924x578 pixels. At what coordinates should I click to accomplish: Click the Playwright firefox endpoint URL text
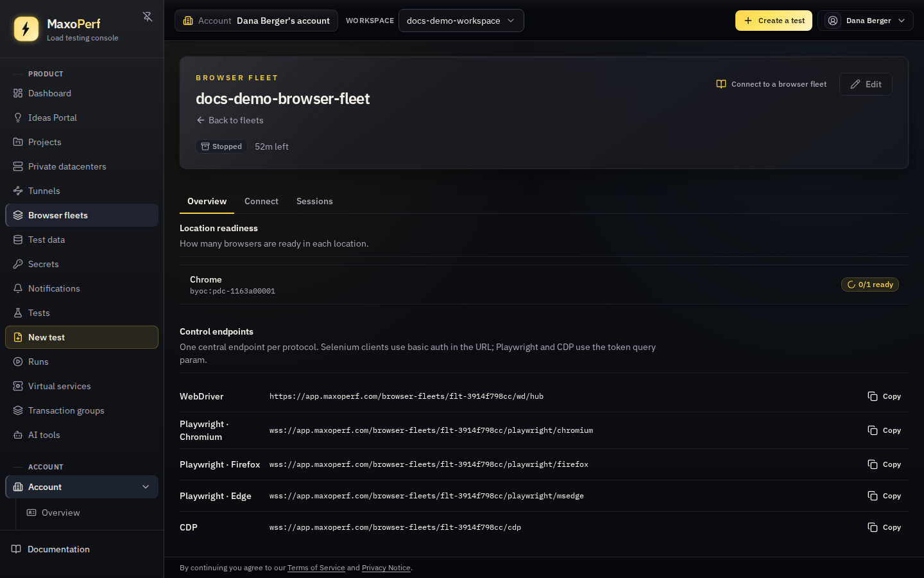coord(429,464)
